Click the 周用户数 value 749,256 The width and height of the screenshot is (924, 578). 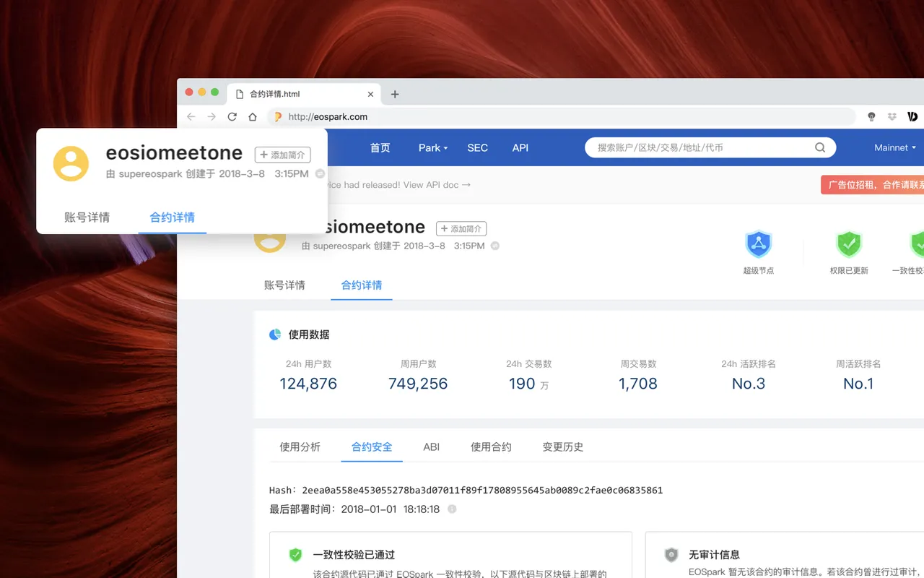pos(418,384)
